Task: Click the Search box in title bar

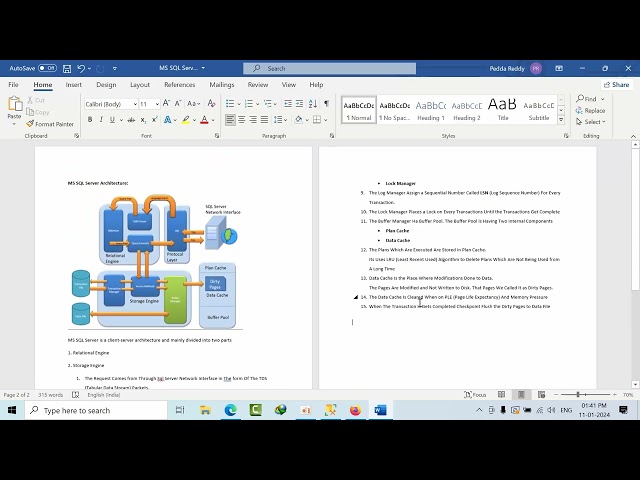Action: coord(329,68)
